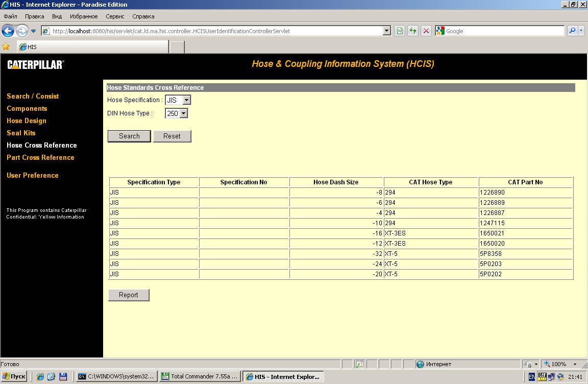Open Search / Consist page
588x384 pixels.
pyautogui.click(x=33, y=96)
